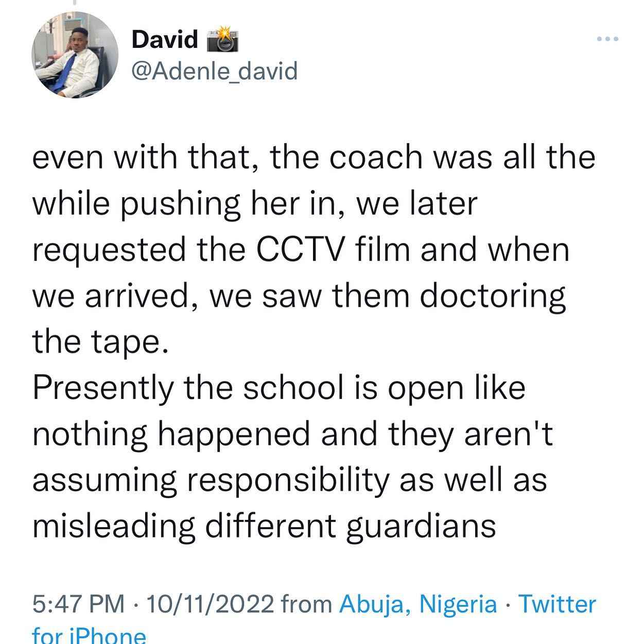
Task: Click the Abuja, Nigeria location link
Action: tap(418, 604)
